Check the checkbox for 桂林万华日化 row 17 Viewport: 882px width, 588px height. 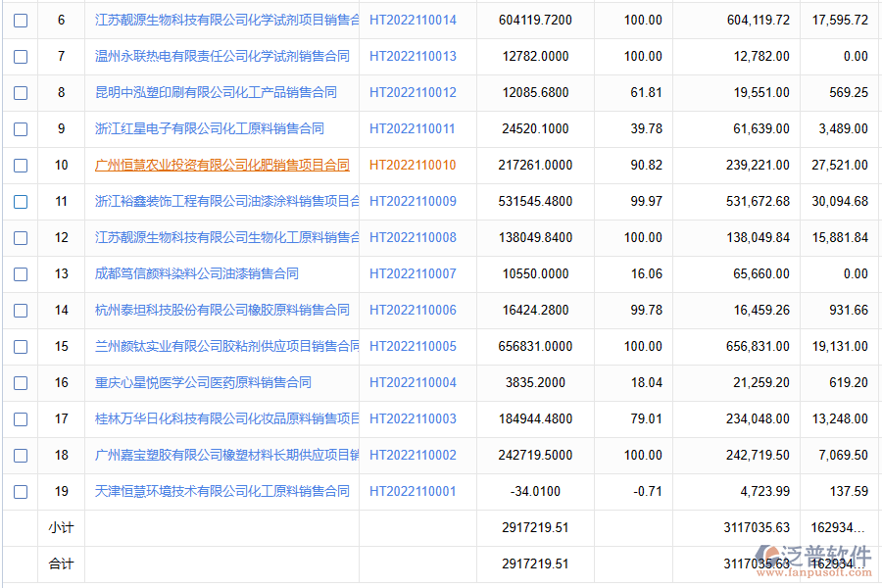21,418
